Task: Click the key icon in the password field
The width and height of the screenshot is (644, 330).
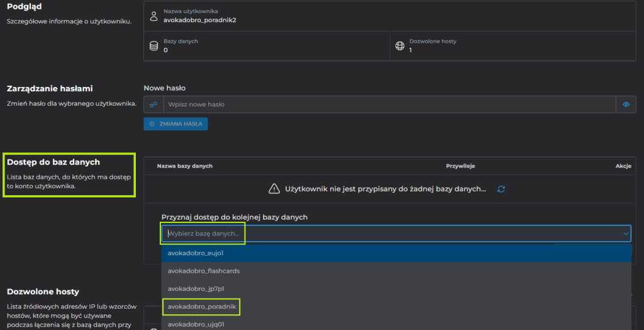Action: point(153,105)
